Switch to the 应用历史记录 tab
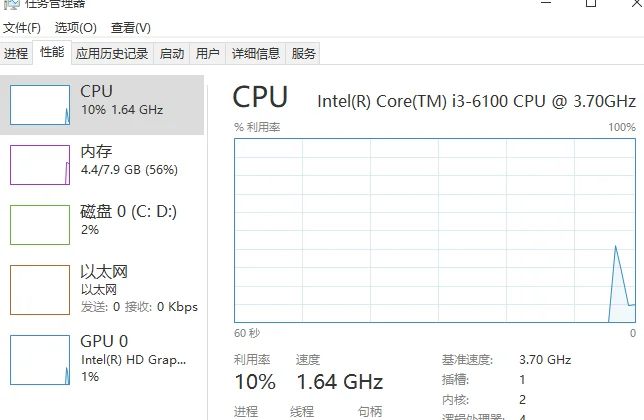 click(x=112, y=54)
